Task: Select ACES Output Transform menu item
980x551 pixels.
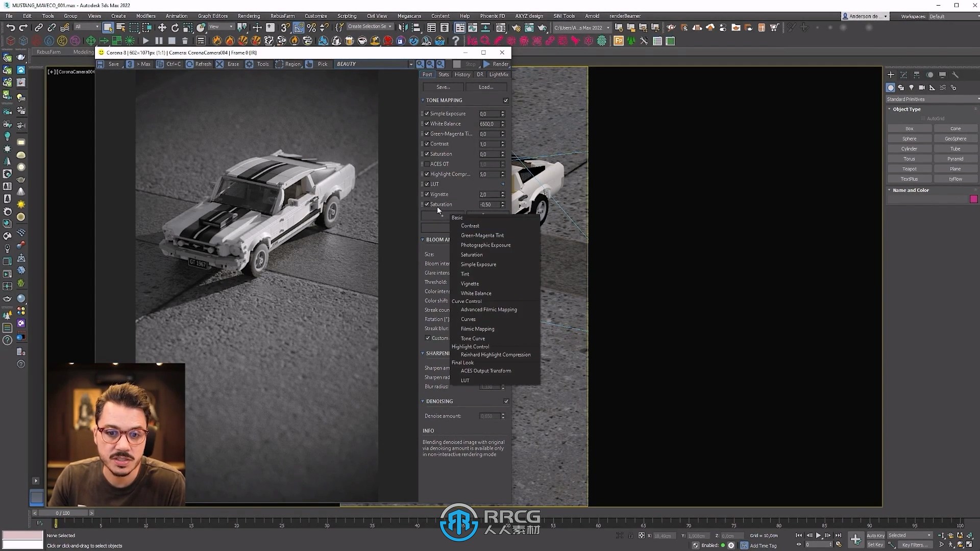Action: (x=486, y=371)
